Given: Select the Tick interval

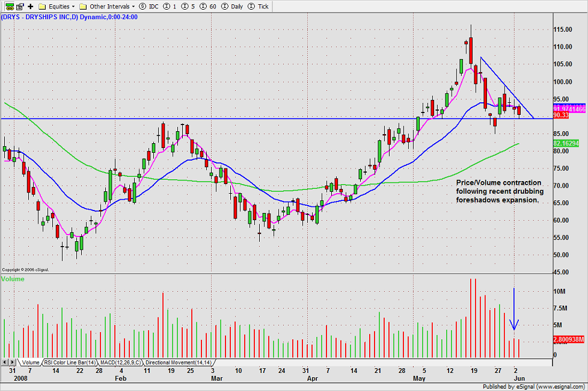Looking at the screenshot, I should pyautogui.click(x=259, y=7).
